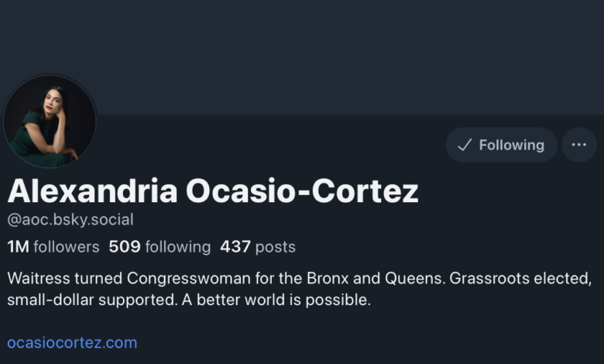Click the word 'posts' beside 437

click(276, 247)
